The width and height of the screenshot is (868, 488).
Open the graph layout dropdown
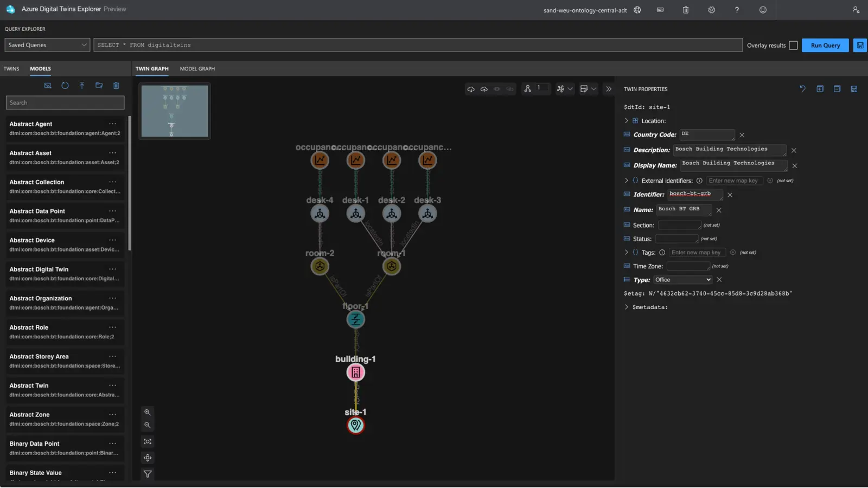click(565, 89)
